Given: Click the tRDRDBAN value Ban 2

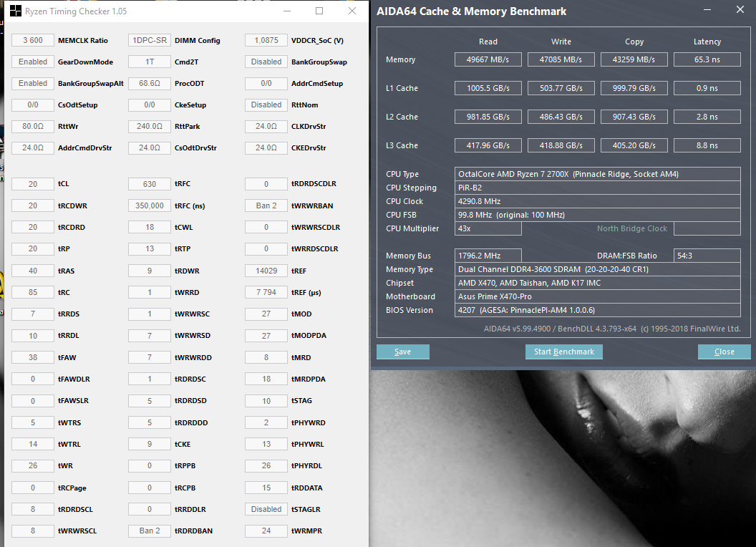Looking at the screenshot, I should pos(150,531).
